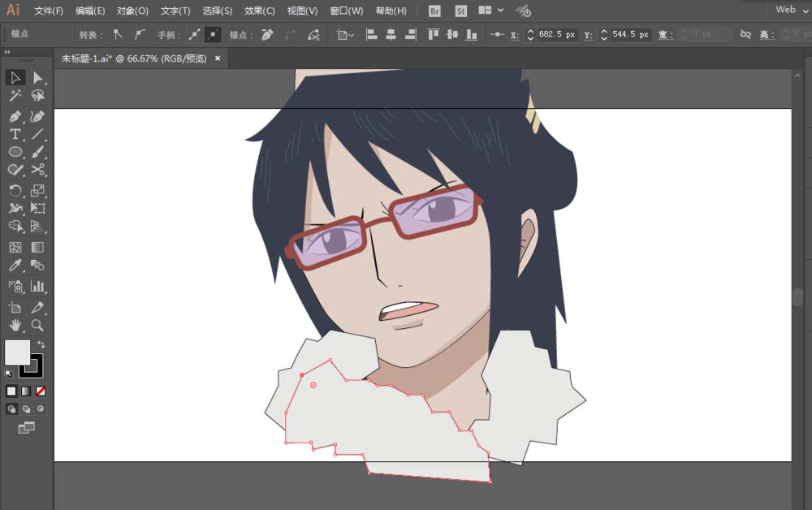Image resolution: width=812 pixels, height=510 pixels.
Task: Select the Symbol Sprayer tool
Action: (15, 286)
